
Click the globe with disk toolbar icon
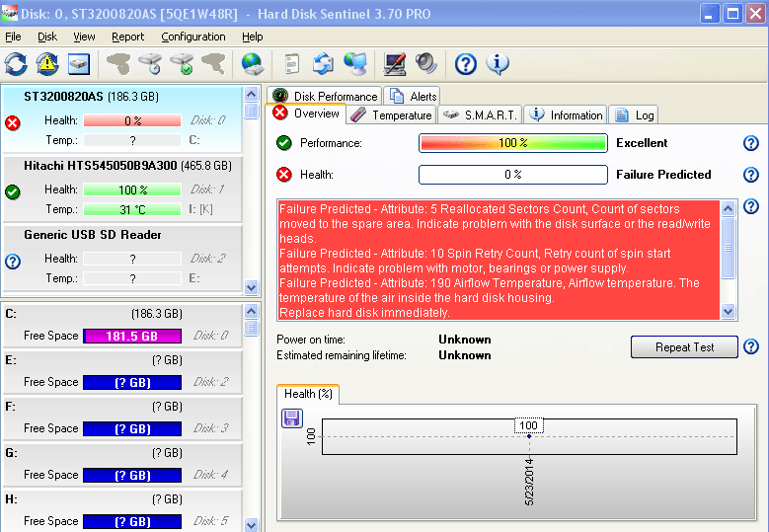click(x=253, y=64)
